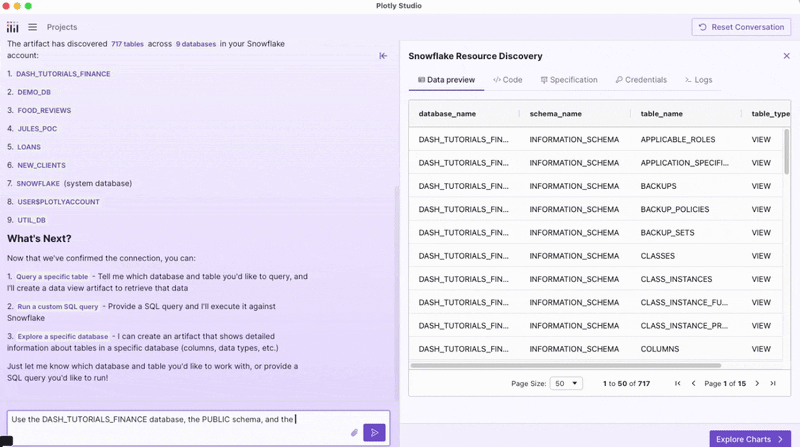Screen dimensions: 800x447
Task: Click DASH_TUTORIALS_FINANCE in the database list
Action: 63,74
